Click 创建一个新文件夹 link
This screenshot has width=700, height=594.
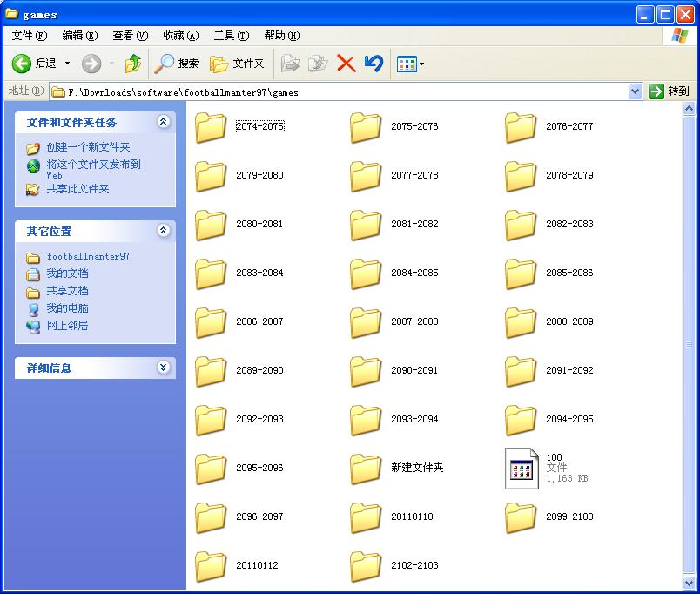pyautogui.click(x=89, y=147)
